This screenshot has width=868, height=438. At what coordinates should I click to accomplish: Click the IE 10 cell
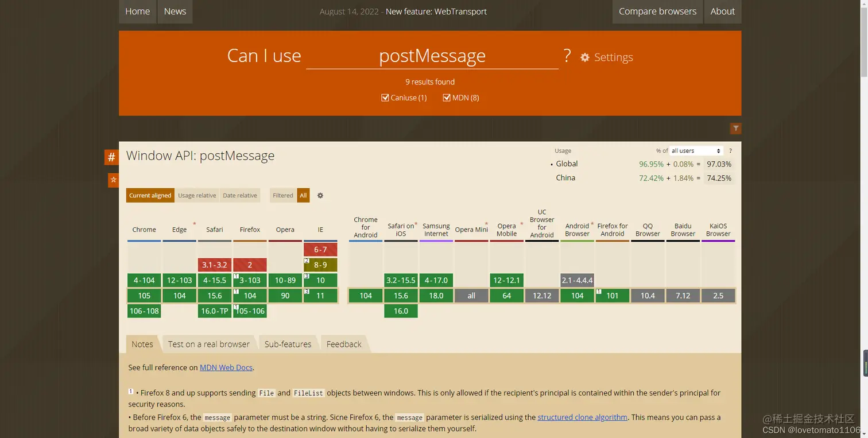pos(320,280)
